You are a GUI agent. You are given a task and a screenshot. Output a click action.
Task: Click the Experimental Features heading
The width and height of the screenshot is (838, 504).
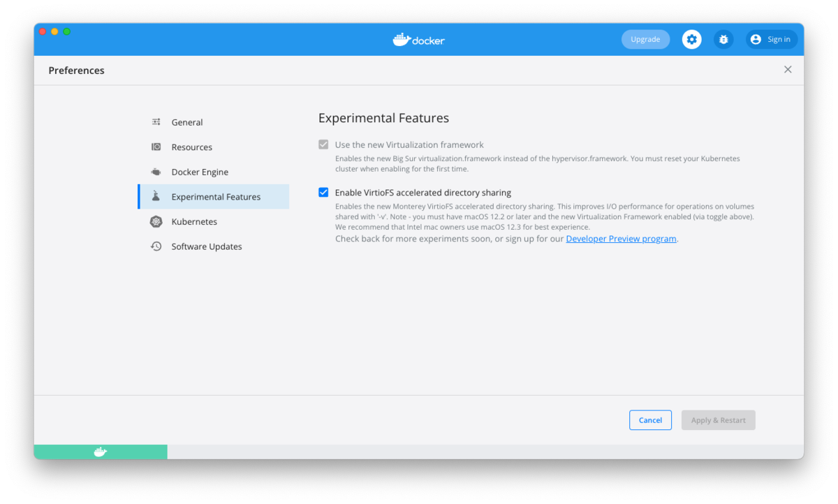[x=383, y=118]
